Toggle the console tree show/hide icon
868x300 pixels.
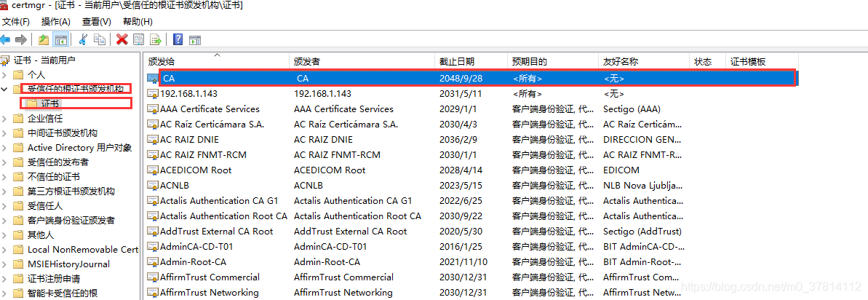click(x=60, y=39)
